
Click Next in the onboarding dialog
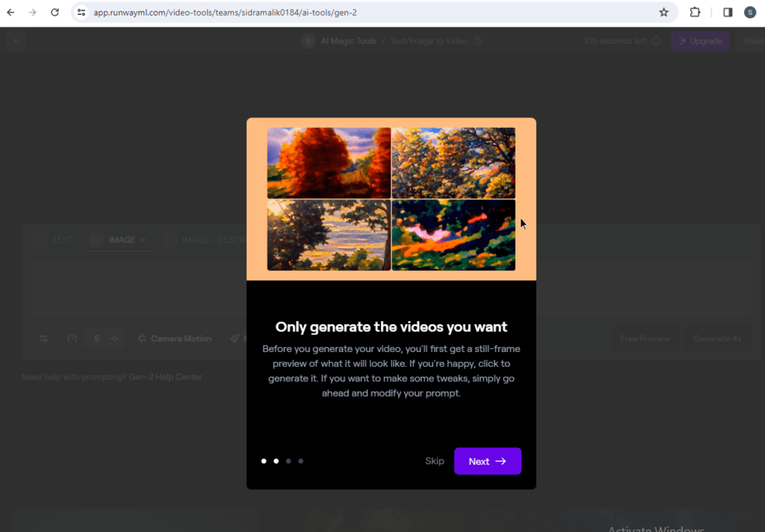(487, 461)
